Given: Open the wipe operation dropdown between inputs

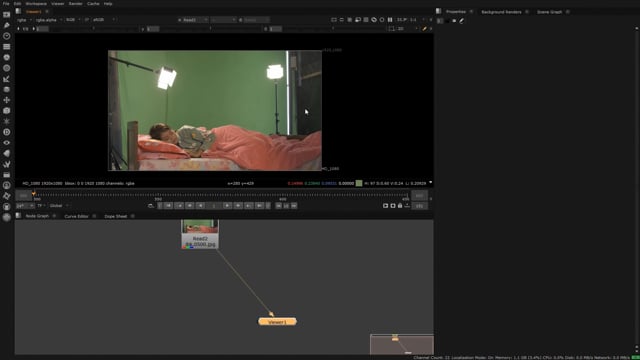Looking at the screenshot, I should 223,20.
